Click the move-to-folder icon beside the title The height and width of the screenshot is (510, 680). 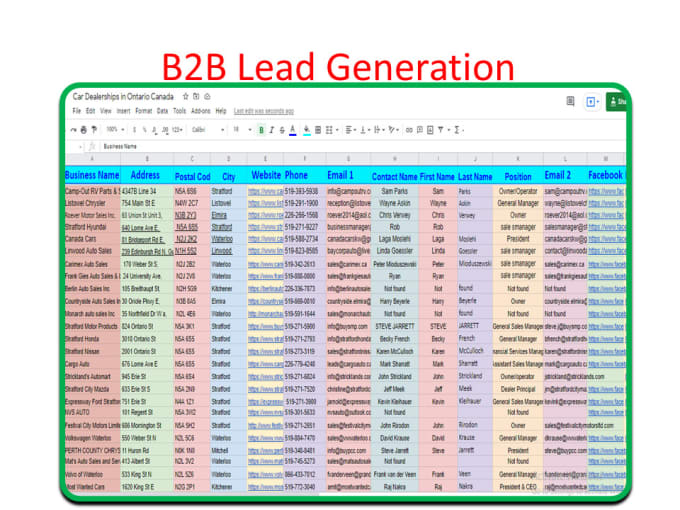[x=196, y=96]
